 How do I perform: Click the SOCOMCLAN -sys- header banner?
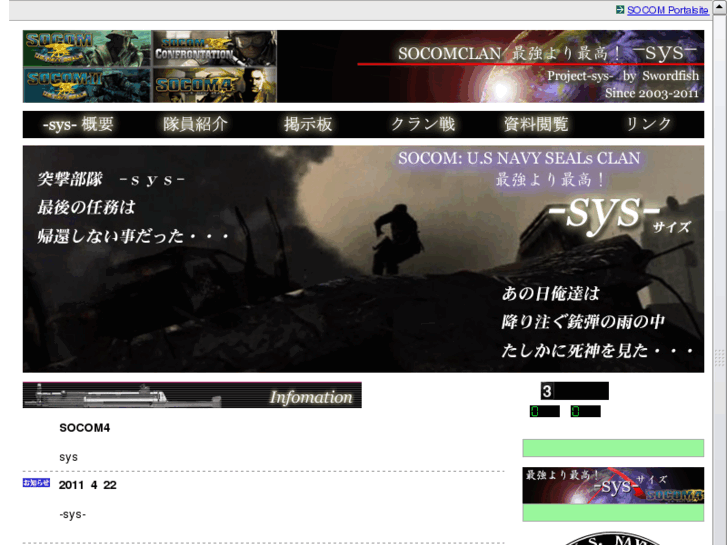pos(491,66)
